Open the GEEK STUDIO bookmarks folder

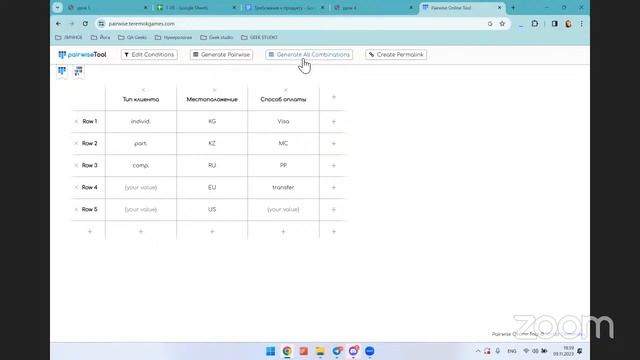259,38
